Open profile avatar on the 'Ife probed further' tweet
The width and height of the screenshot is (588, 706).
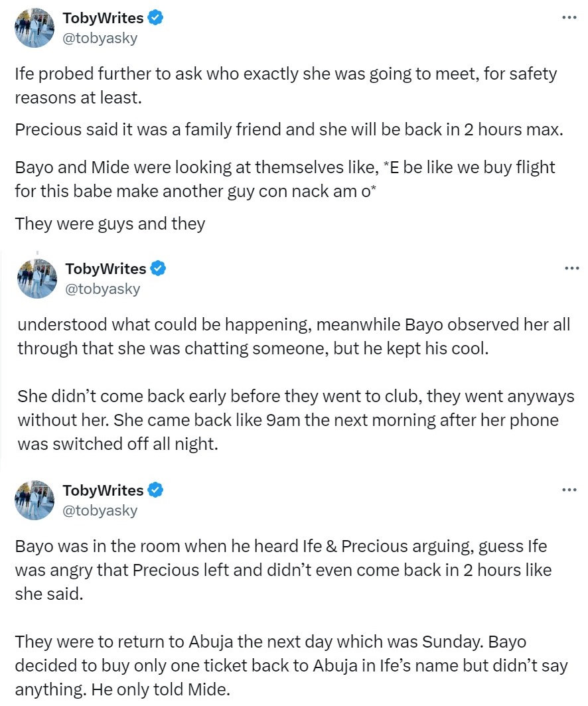35,28
